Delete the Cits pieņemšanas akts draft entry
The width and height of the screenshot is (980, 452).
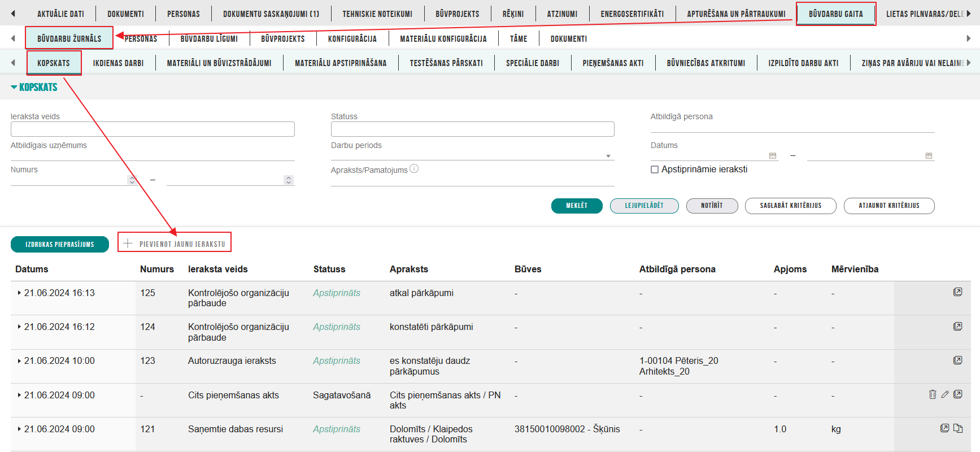point(933,394)
